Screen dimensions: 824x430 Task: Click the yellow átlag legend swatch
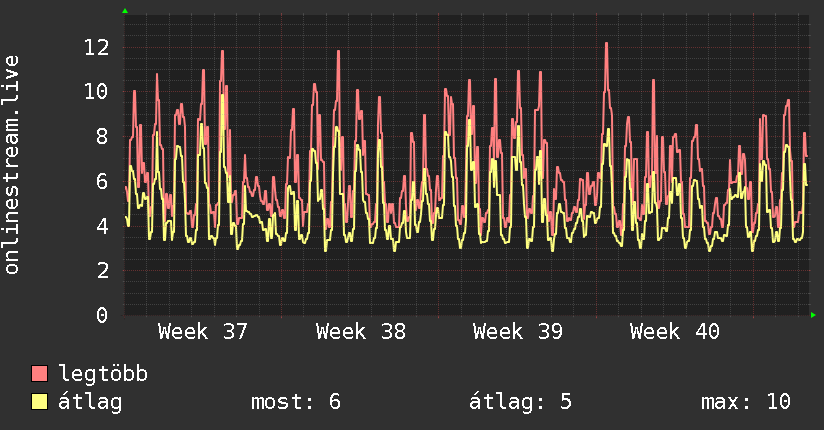coord(39,402)
